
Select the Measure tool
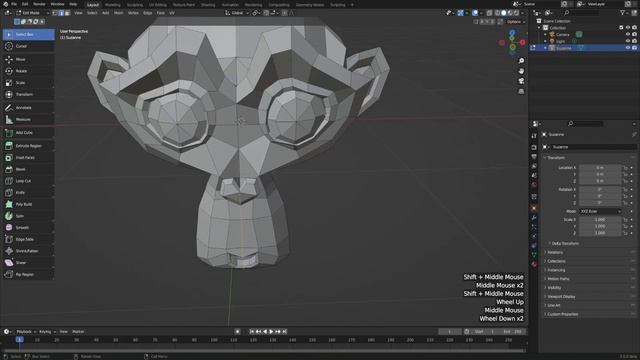click(28, 120)
